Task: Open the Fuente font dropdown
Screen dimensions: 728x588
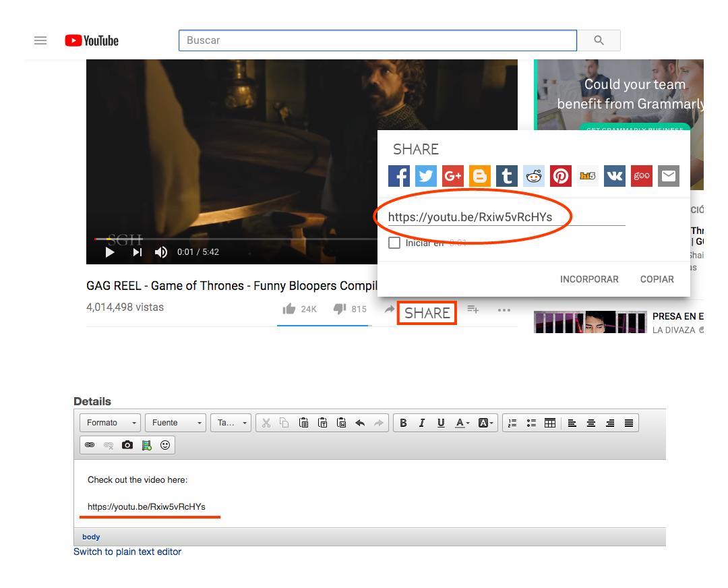Action: [x=175, y=423]
